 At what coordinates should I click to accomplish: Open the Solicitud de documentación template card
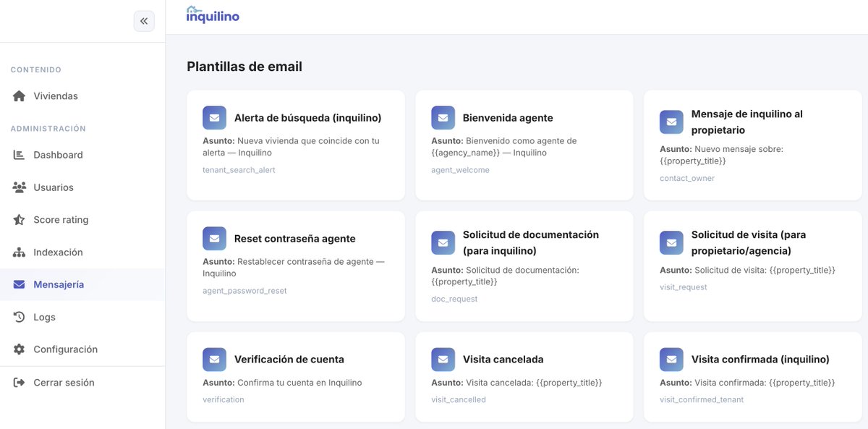524,264
